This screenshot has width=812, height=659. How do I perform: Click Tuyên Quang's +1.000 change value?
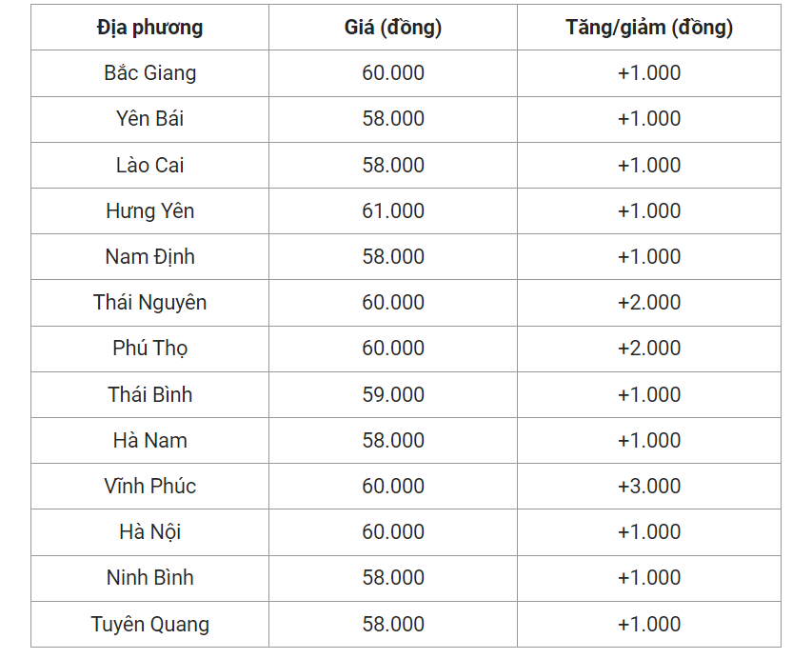[649, 624]
